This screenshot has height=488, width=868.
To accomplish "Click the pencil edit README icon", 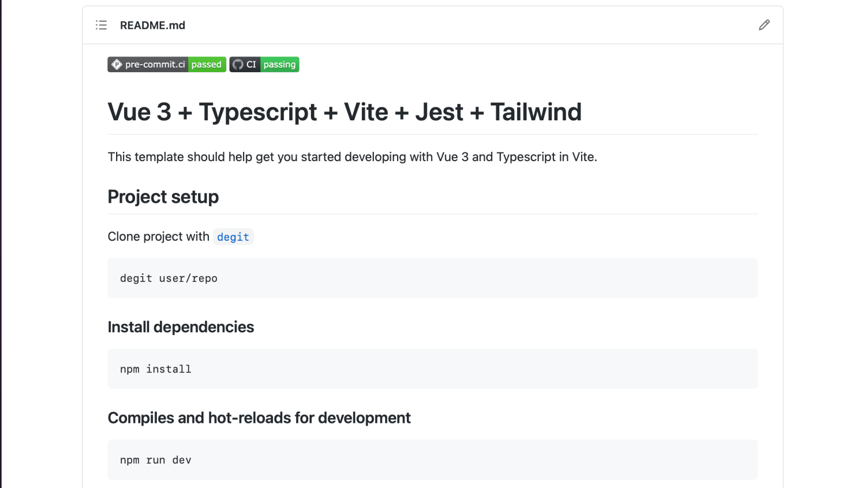I will pyautogui.click(x=764, y=25).
